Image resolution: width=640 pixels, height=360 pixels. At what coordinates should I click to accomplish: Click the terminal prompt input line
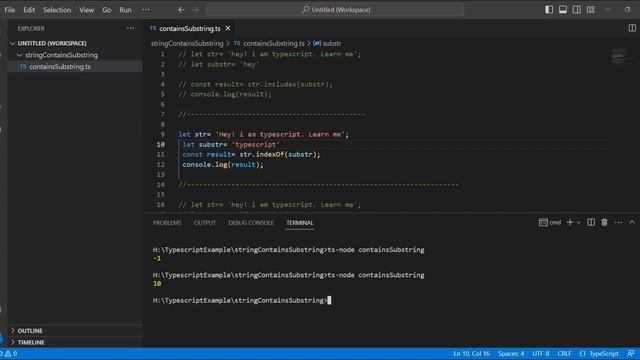242,300
